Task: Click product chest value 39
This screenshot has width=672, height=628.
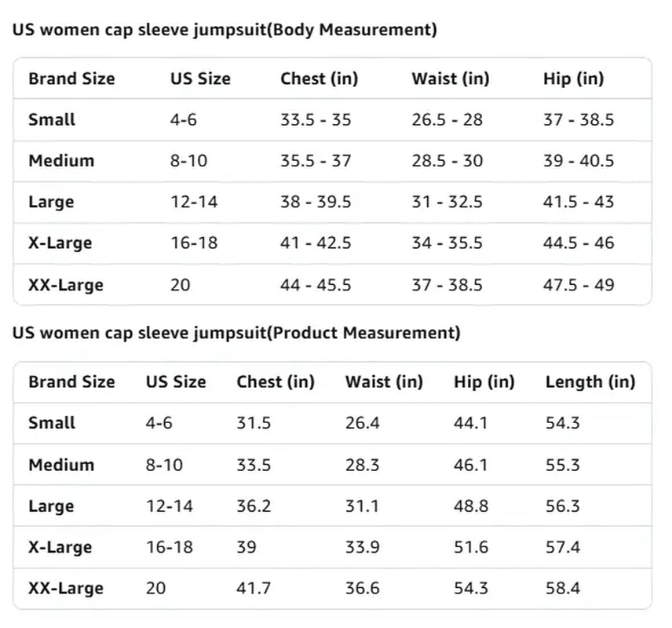Action: coord(247,547)
